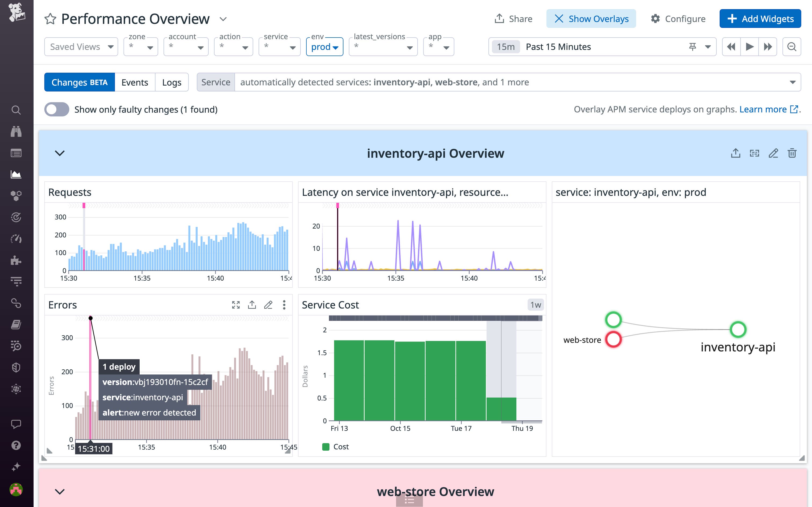Open the Saved Views dropdown
The width and height of the screenshot is (812, 507).
[81, 47]
